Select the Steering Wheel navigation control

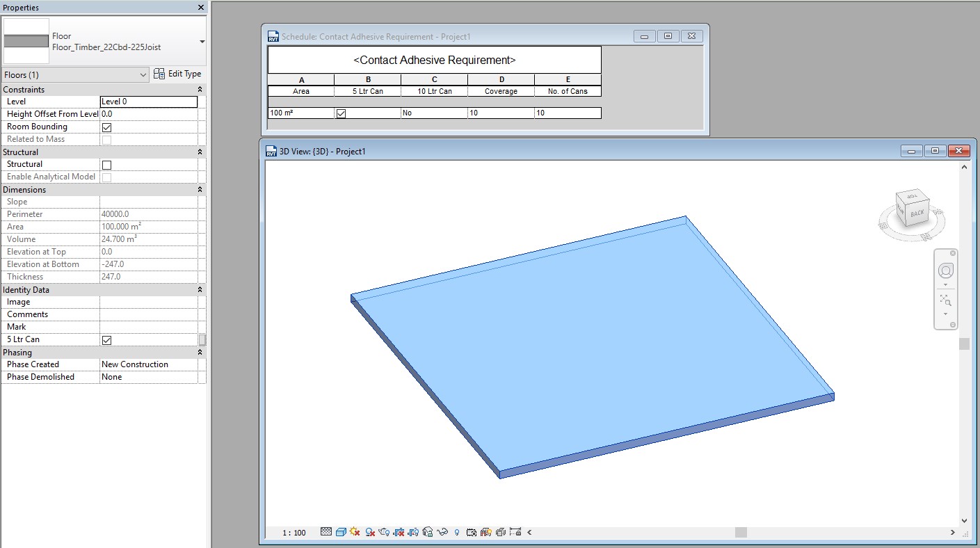point(945,271)
